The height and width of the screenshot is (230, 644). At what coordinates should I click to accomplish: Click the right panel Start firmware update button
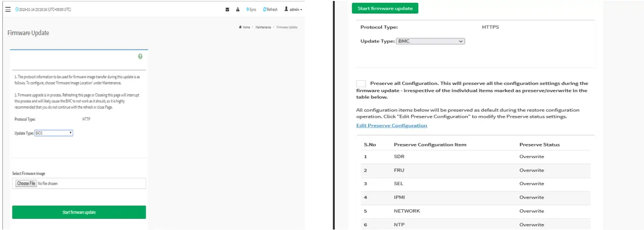click(385, 9)
